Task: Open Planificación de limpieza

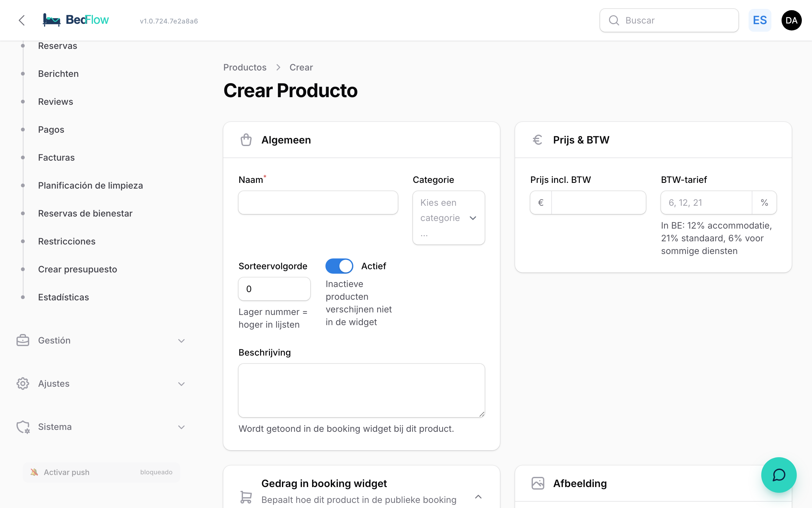Action: [91, 185]
